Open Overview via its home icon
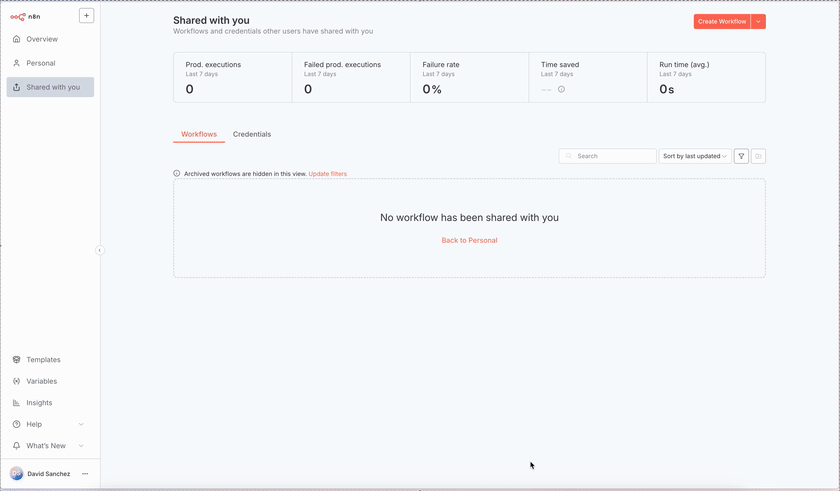840x491 pixels. (17, 39)
